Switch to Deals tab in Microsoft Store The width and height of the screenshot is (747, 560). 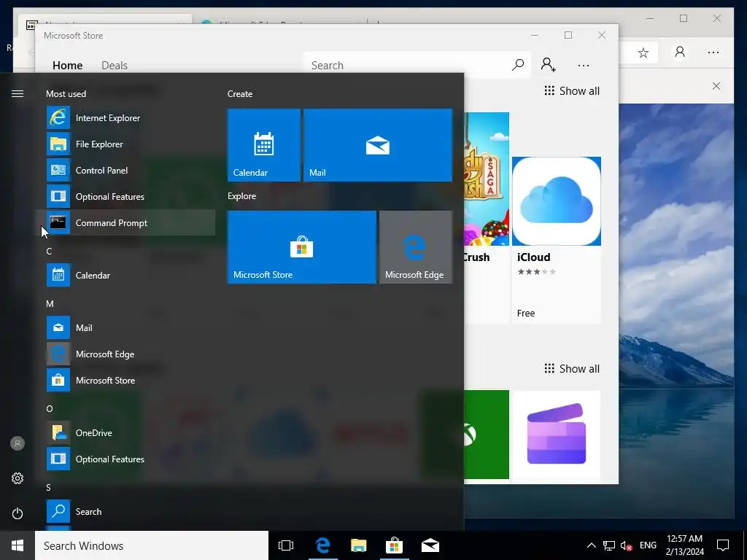(115, 65)
